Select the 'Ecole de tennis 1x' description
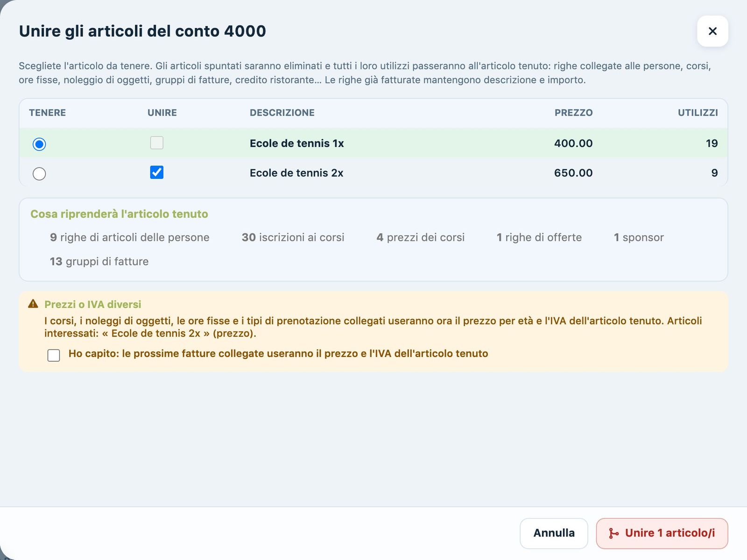Screen dimensions: 747x560 [x=297, y=143]
